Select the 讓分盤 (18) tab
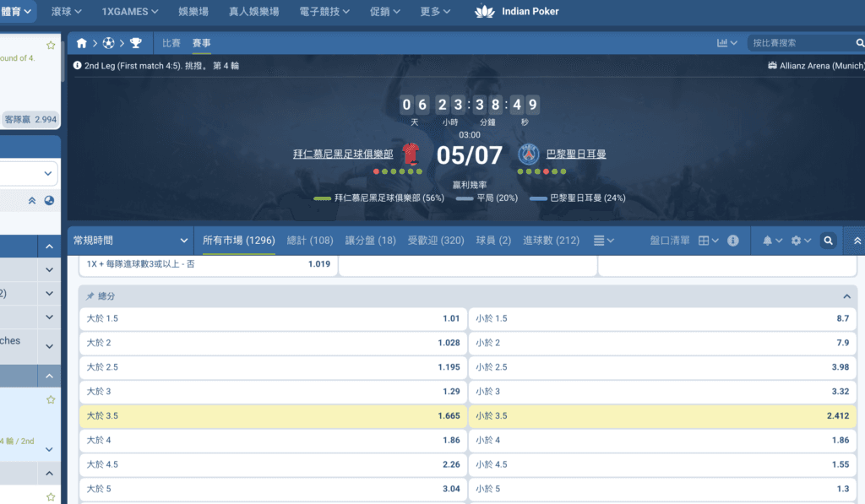This screenshot has width=865, height=504. click(371, 241)
